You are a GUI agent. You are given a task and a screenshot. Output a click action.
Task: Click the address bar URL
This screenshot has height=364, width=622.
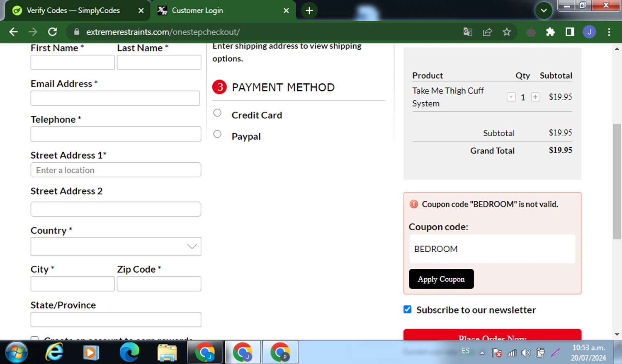(x=163, y=32)
